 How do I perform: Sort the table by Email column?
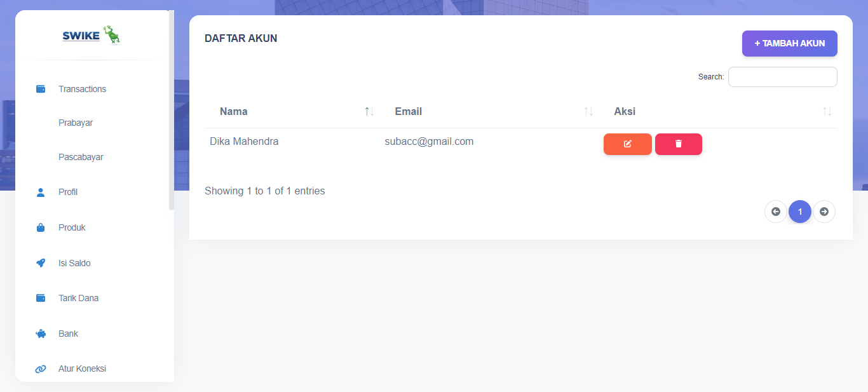pyautogui.click(x=588, y=112)
